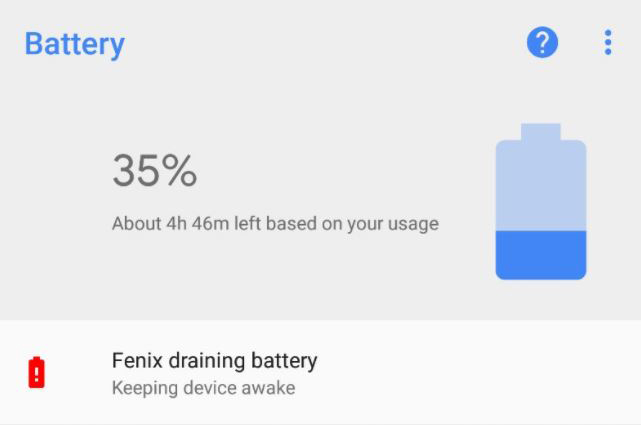641x425 pixels.
Task: Tap the battery graphic's top terminal cap
Action: pyautogui.click(x=540, y=131)
